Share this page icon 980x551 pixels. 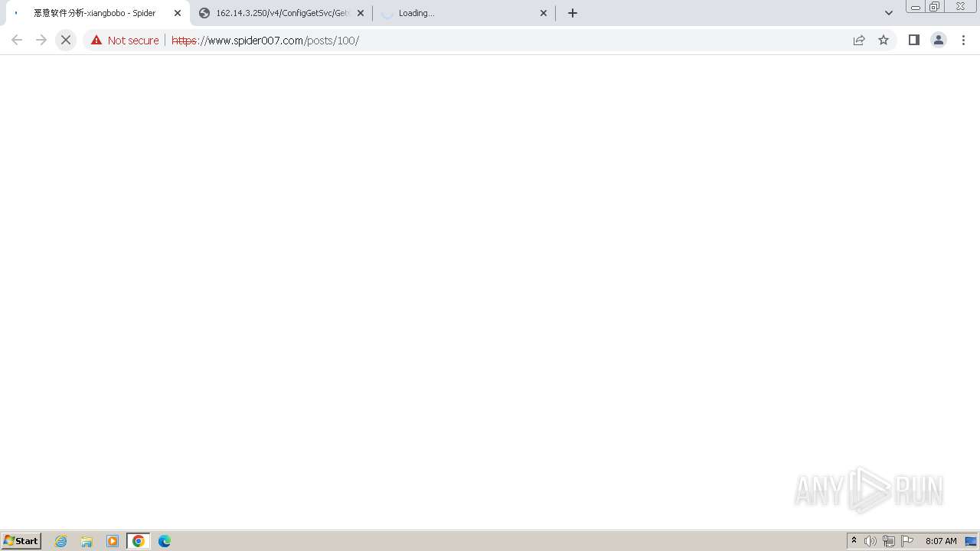click(859, 40)
